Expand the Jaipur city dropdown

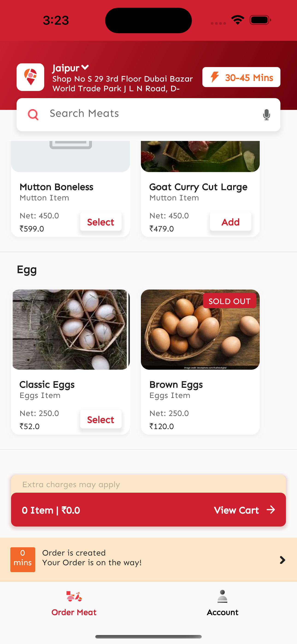pyautogui.click(x=85, y=67)
